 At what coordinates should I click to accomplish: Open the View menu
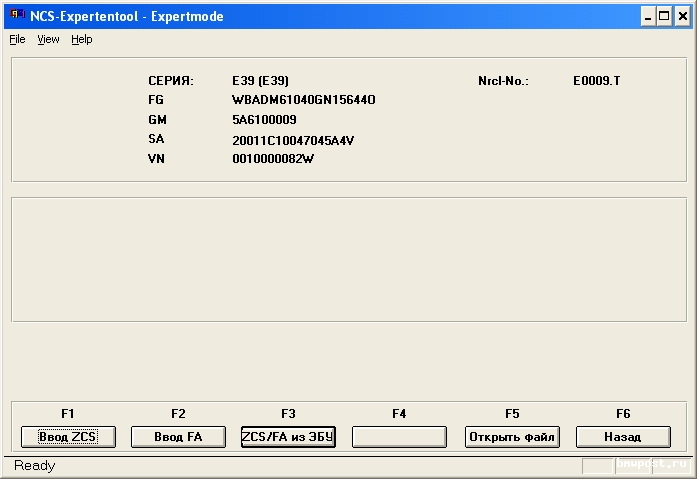[x=48, y=39]
